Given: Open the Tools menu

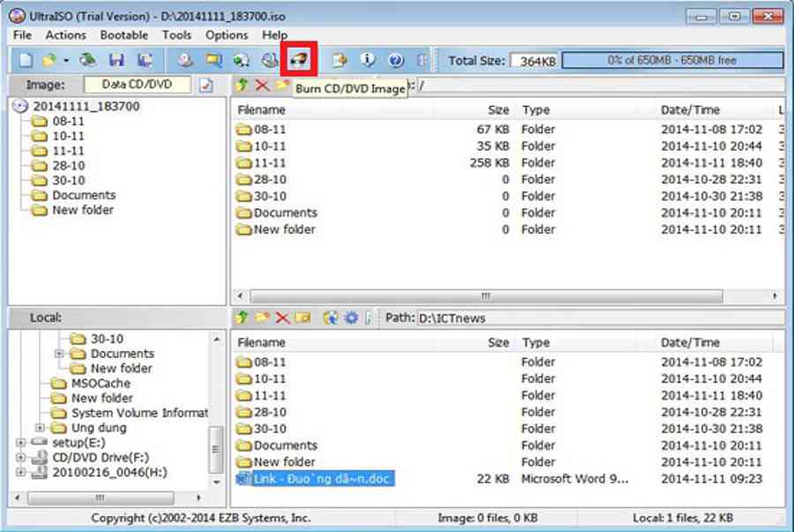Looking at the screenshot, I should pos(176,35).
